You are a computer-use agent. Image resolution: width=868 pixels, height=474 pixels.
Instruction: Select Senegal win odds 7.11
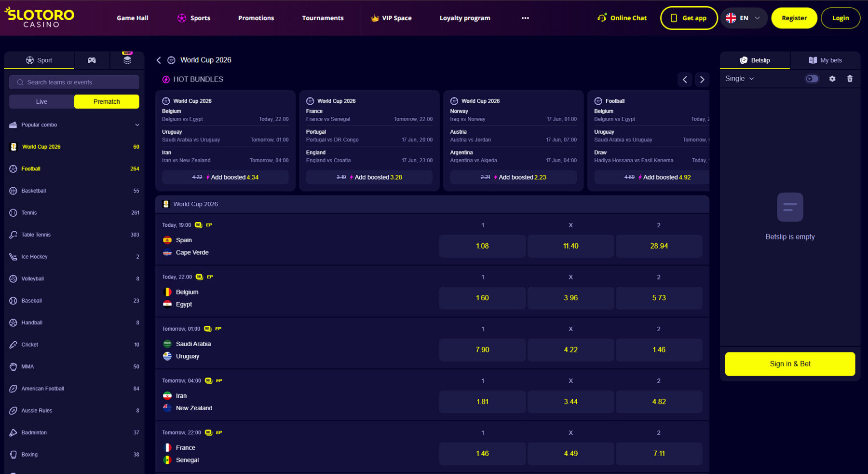click(x=659, y=454)
